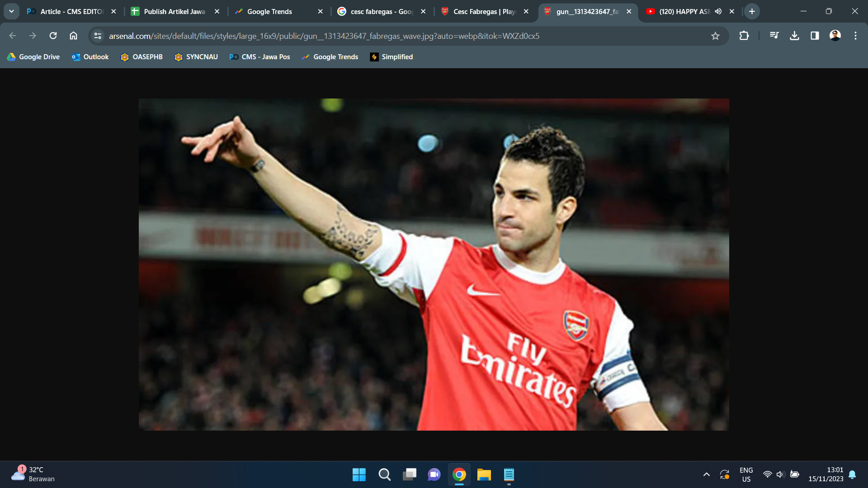Open the browser home page
Viewport: 868px width, 488px height.
pos(73,36)
